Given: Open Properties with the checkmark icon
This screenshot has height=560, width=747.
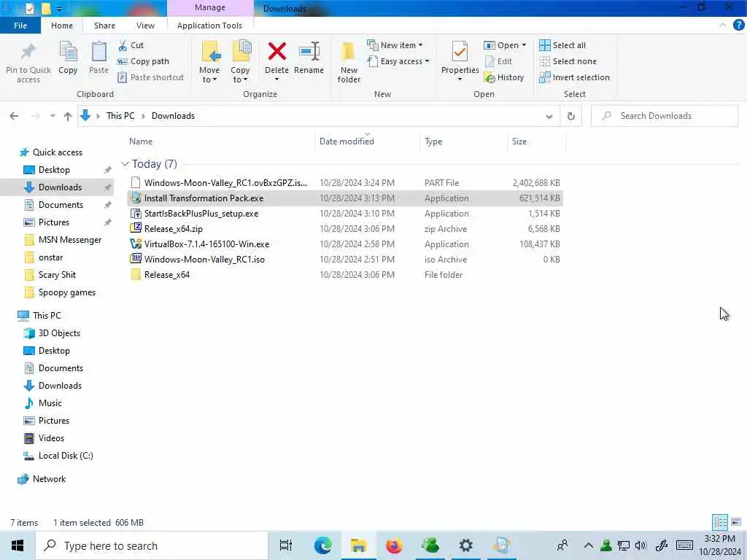Looking at the screenshot, I should [x=460, y=52].
